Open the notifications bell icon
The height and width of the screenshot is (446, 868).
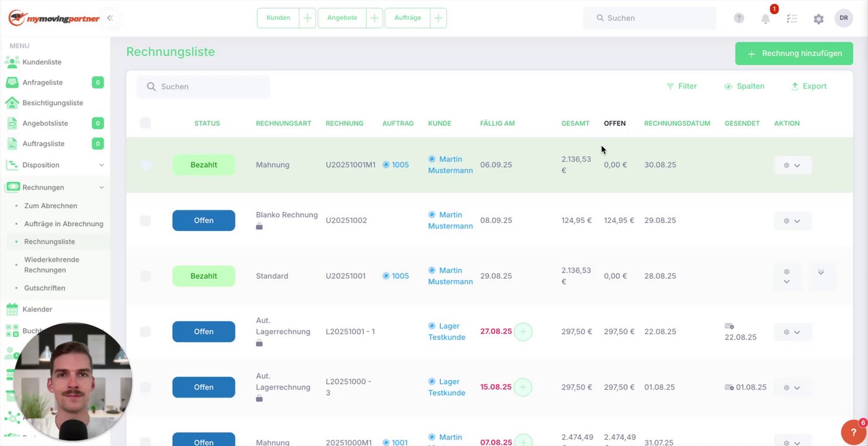766,19
